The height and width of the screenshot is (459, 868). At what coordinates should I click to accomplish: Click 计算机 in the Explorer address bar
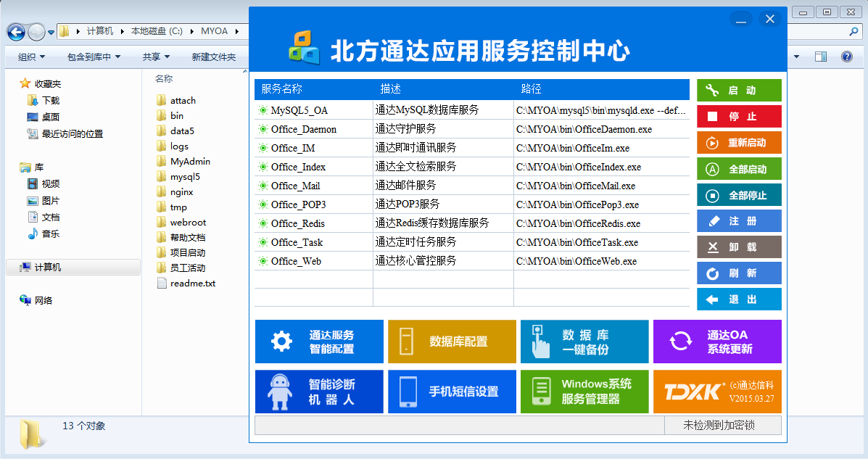100,31
